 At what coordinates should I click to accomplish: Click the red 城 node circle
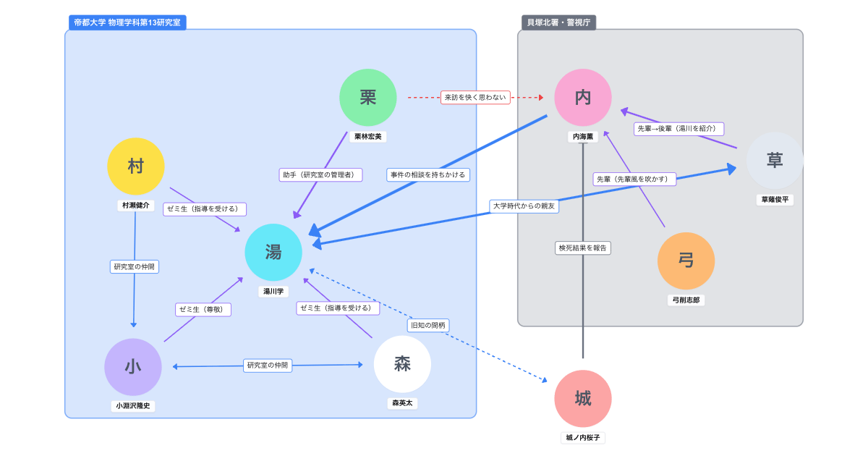pos(583,399)
